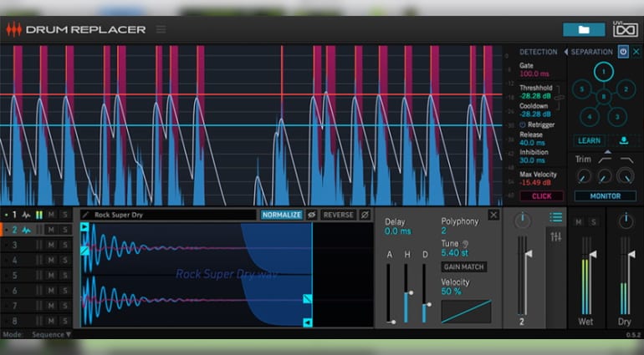Select track slot 6
This screenshot has height=355, width=644.
15,291
